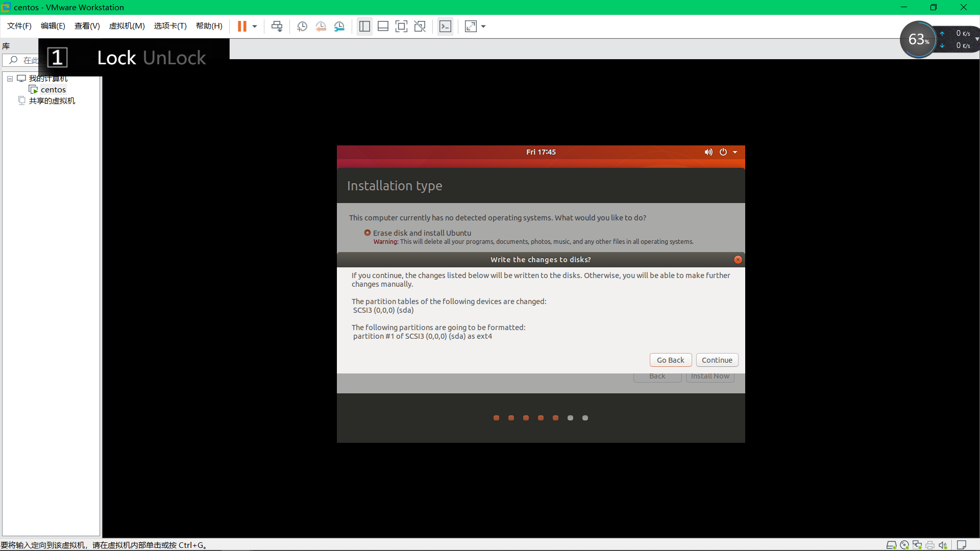Click the sound card status icon
Screen dimensions: 980x551
[943, 545]
